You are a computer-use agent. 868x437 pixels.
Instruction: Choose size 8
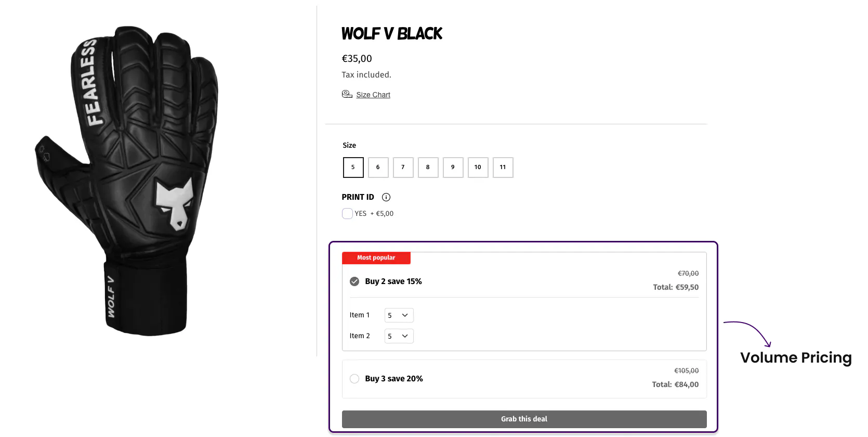[x=428, y=168]
